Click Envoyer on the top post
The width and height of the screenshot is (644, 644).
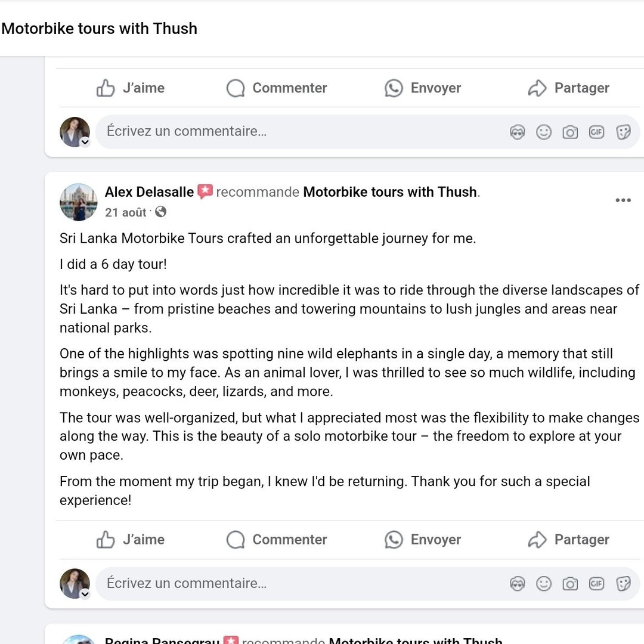pyautogui.click(x=423, y=88)
